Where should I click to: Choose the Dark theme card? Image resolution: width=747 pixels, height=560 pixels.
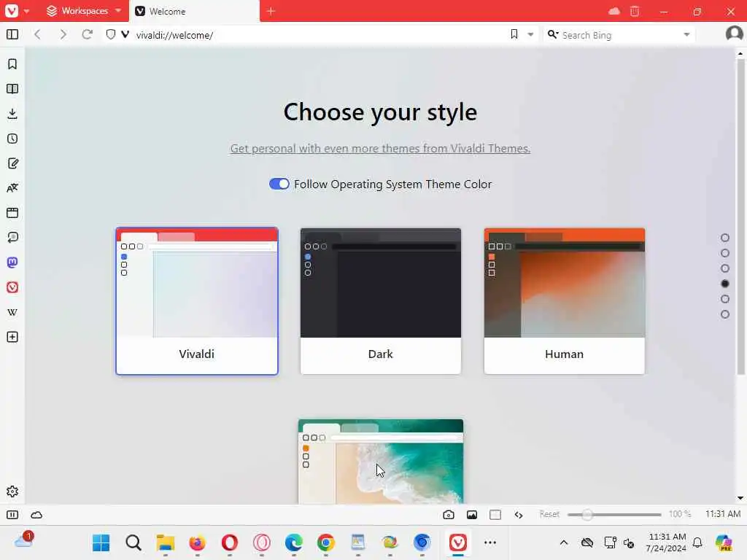click(381, 301)
